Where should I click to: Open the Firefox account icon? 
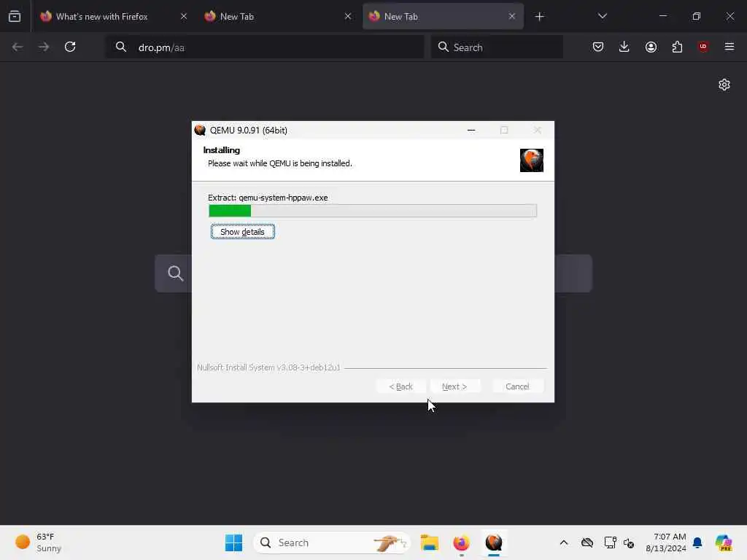click(x=651, y=47)
